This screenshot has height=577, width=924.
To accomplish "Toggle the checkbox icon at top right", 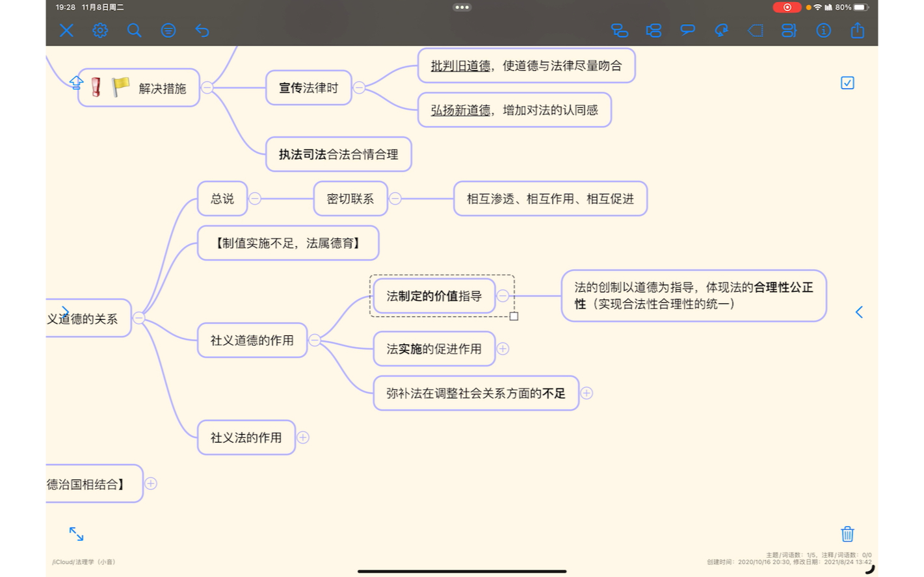I will [x=847, y=83].
